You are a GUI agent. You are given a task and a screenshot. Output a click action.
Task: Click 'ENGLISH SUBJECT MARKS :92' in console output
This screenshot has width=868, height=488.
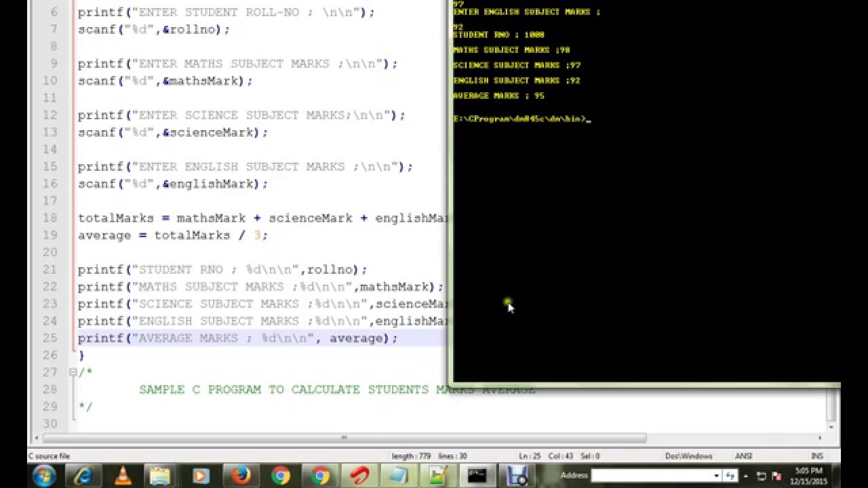[517, 81]
